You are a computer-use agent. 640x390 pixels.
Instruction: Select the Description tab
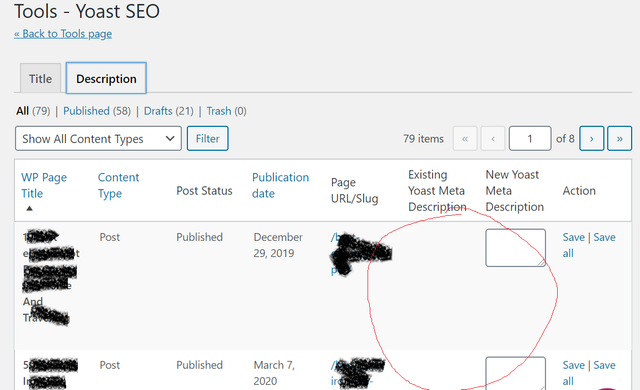coord(106,78)
